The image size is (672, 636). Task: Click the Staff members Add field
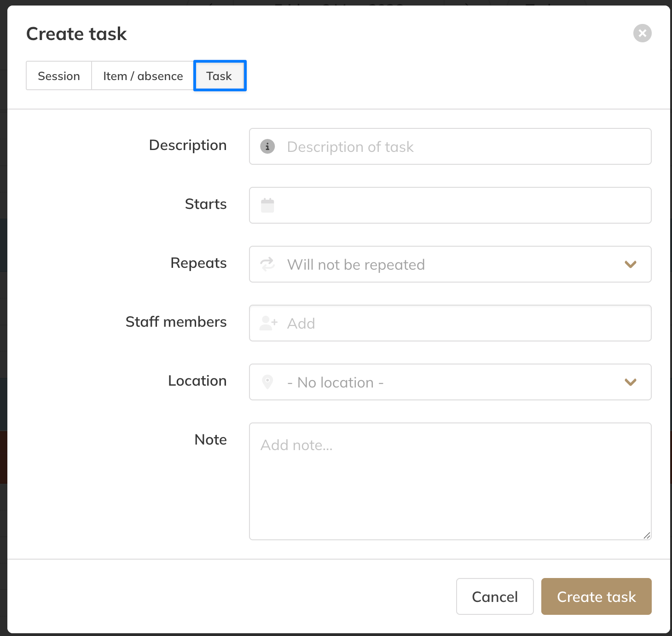tap(460, 323)
